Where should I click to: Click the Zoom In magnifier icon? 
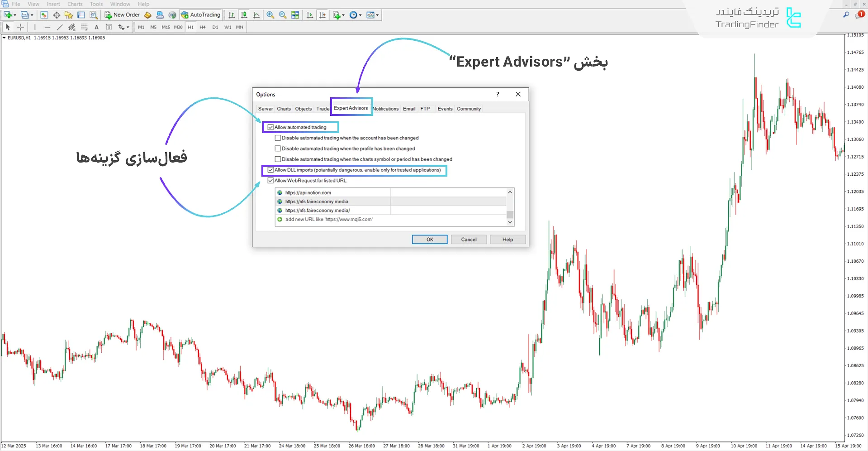(270, 15)
